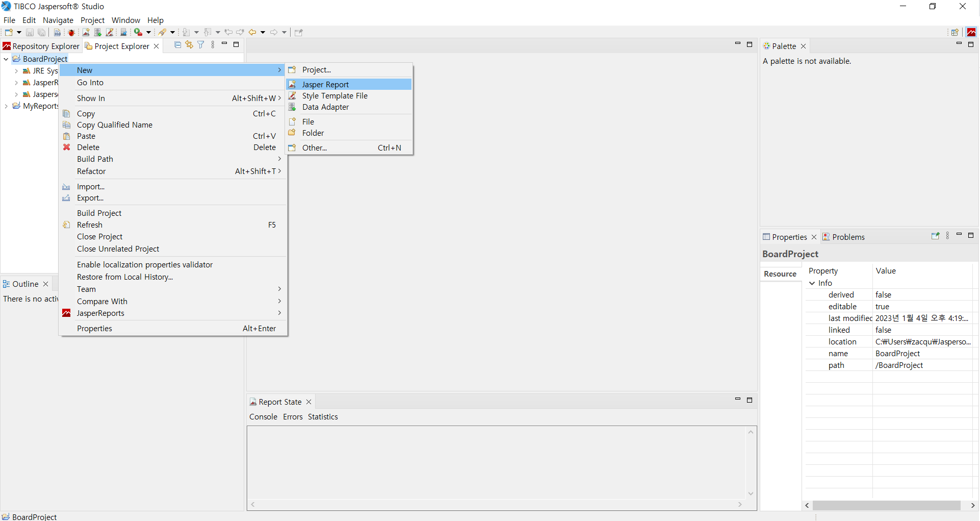Open the Console tab in Report State

click(263, 417)
